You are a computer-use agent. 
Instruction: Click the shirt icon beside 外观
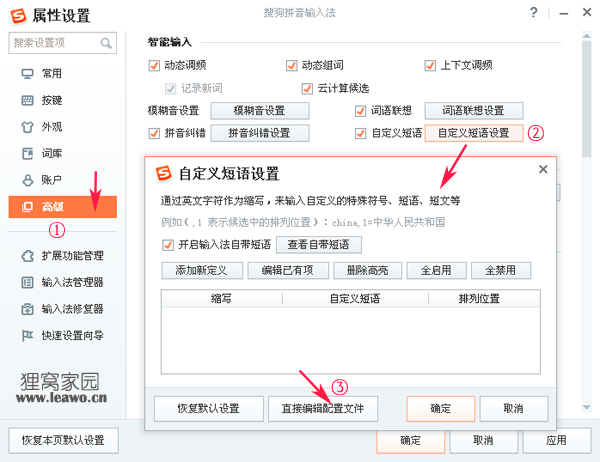[27, 127]
